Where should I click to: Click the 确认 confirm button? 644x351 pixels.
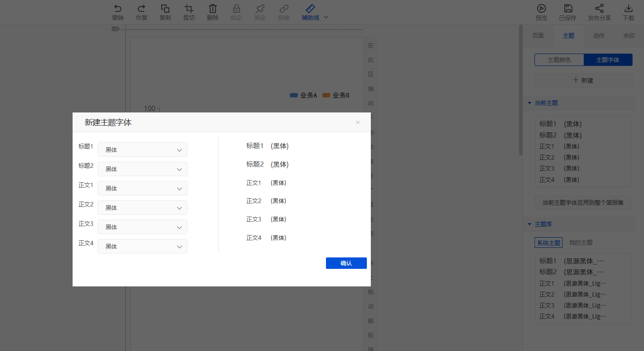coord(346,263)
